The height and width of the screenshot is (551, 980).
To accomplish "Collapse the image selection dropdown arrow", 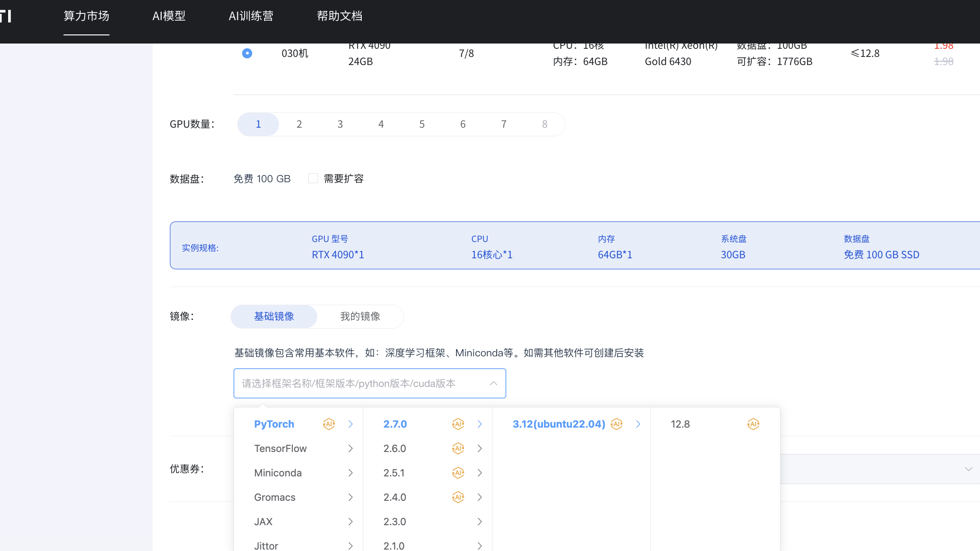I will pos(493,384).
